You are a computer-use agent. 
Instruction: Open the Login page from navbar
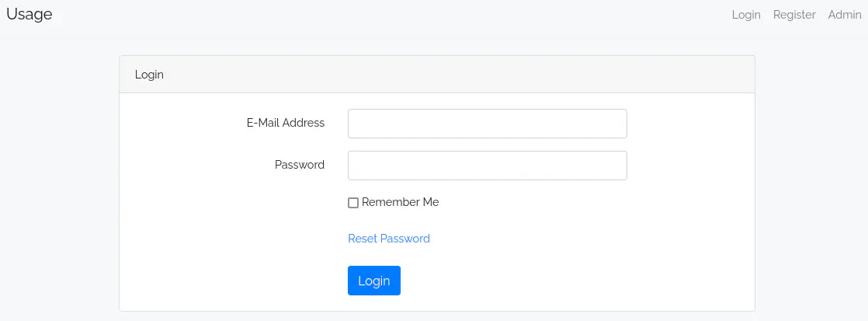tap(745, 15)
